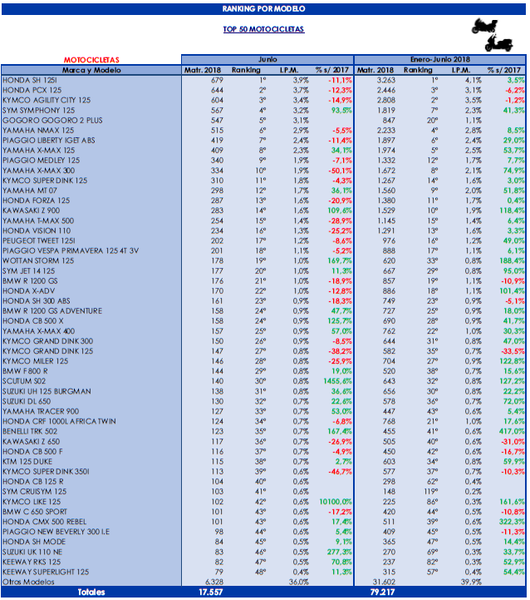The height and width of the screenshot is (600, 530).
Task: Click the red MOTOCICLETAS heading
Action: point(91,60)
